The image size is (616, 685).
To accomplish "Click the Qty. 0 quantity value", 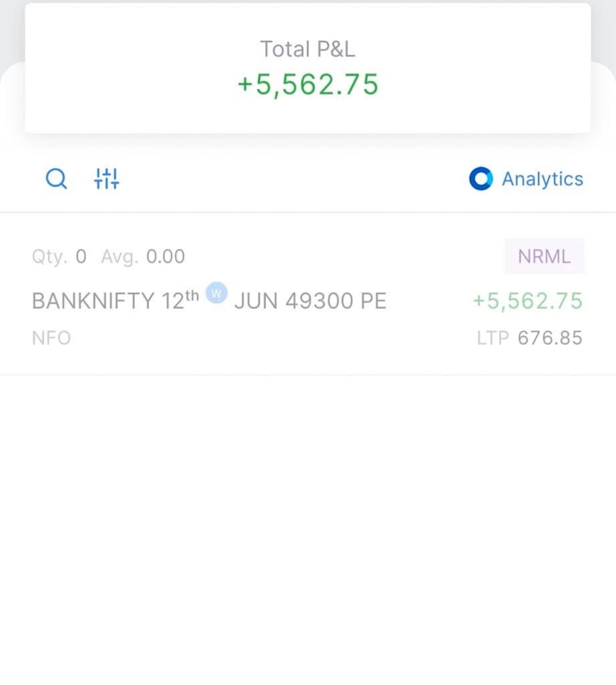I will pos(81,256).
